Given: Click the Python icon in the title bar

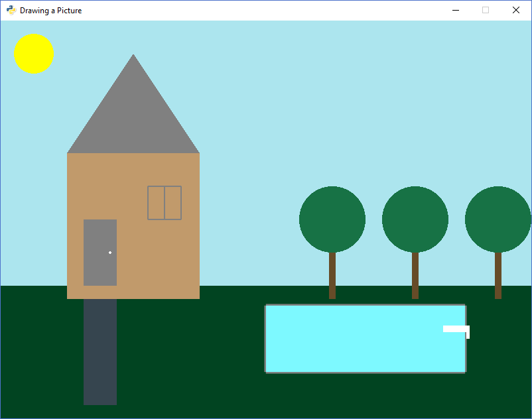Looking at the screenshot, I should point(11,10).
